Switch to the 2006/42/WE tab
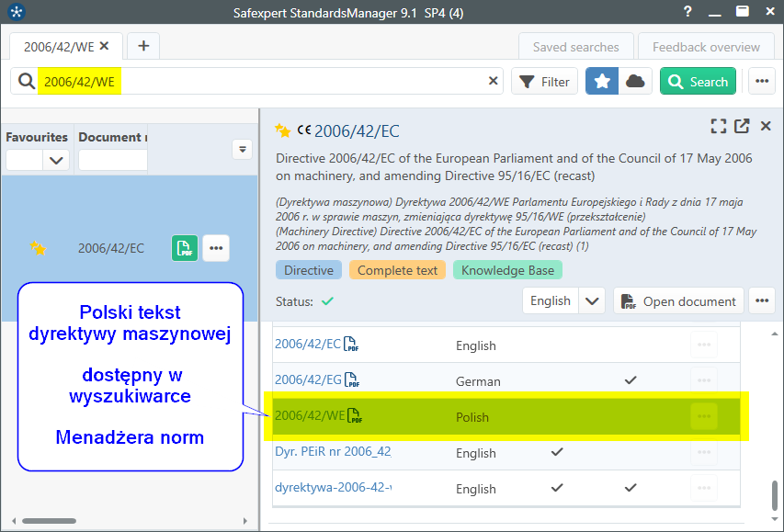784x532 pixels. [60, 46]
